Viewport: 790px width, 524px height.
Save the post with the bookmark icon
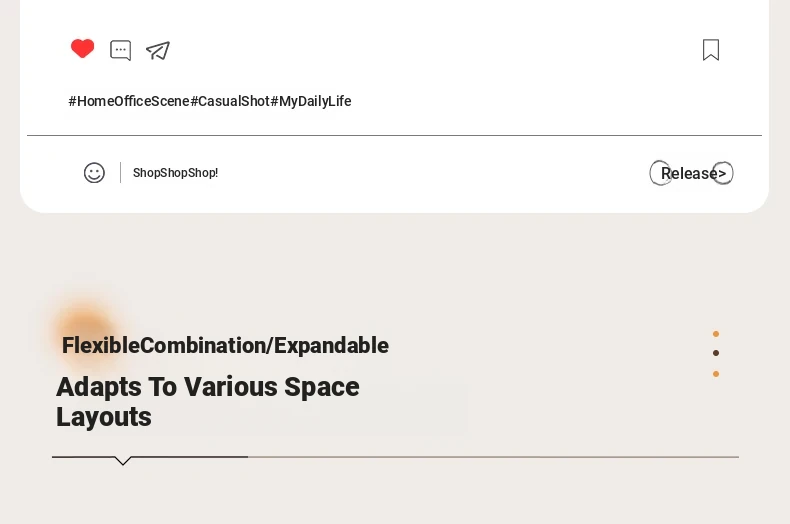711,50
